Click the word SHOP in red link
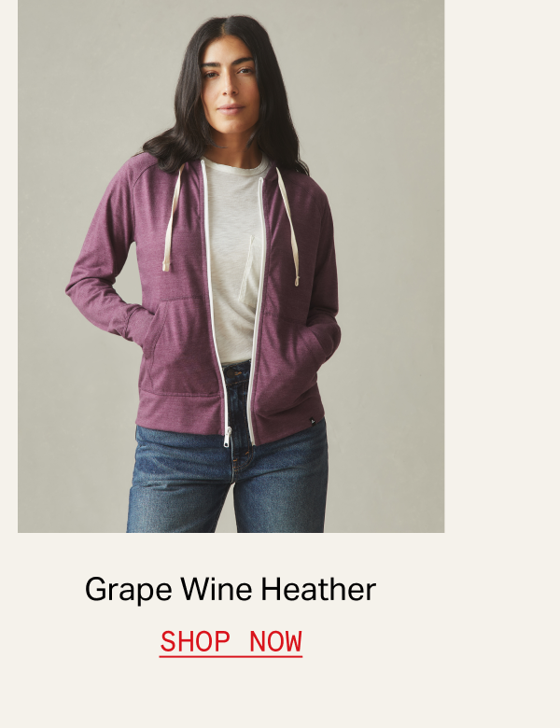 point(195,641)
